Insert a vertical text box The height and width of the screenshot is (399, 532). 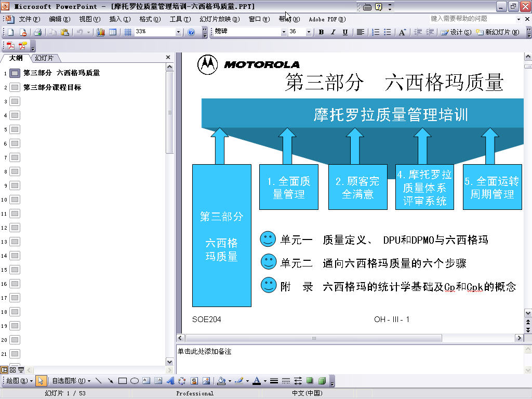[158, 381]
